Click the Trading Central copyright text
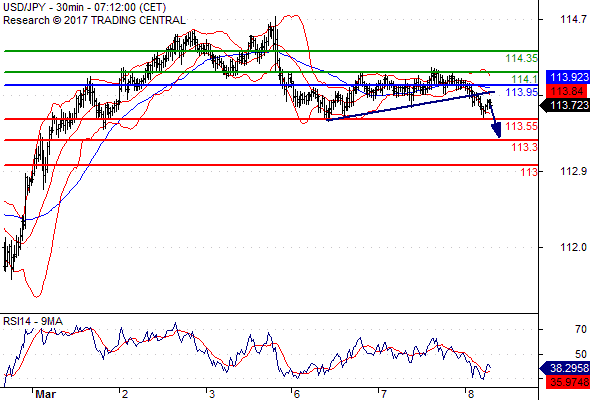Viewport: 590px width, 400px height. (x=94, y=20)
